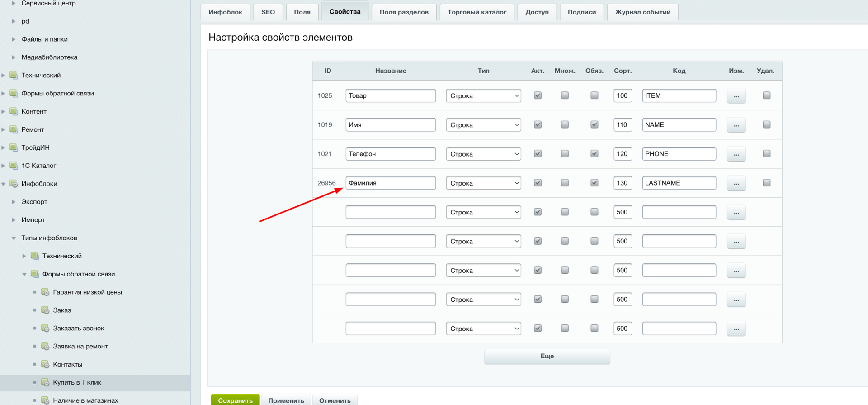The image size is (868, 405).
Task: Select Сервисный центр tree item
Action: (48, 3)
